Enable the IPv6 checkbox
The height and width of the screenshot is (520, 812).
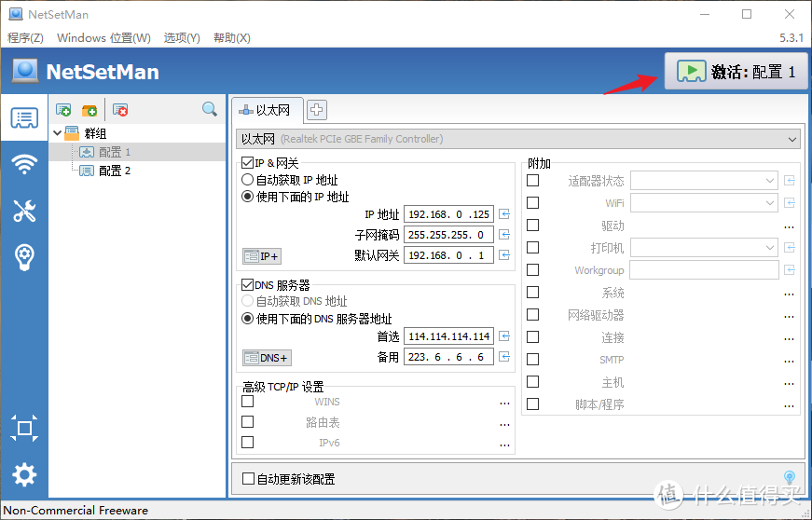pyautogui.click(x=248, y=442)
